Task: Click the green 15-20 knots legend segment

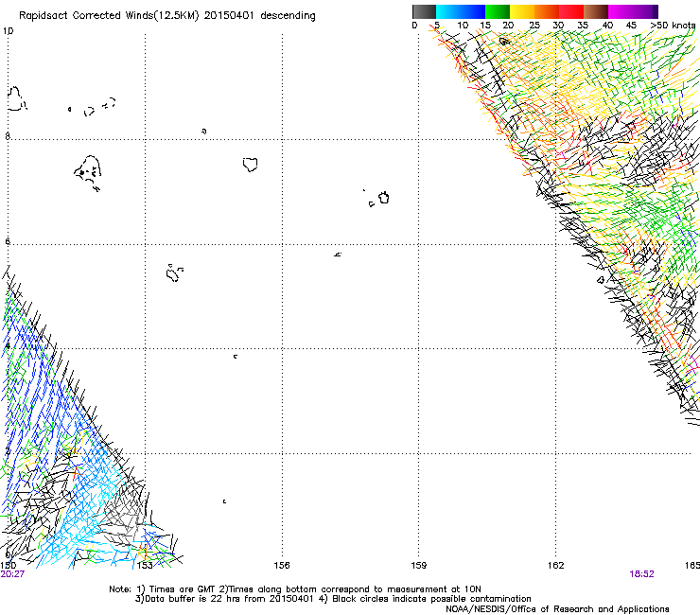Action: pyautogui.click(x=498, y=11)
